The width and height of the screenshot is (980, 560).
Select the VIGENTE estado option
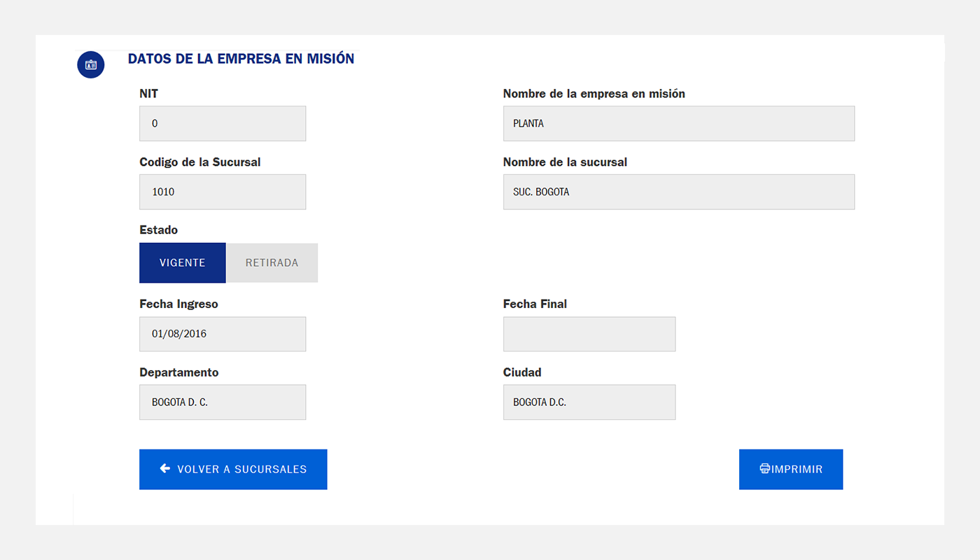coord(183,263)
